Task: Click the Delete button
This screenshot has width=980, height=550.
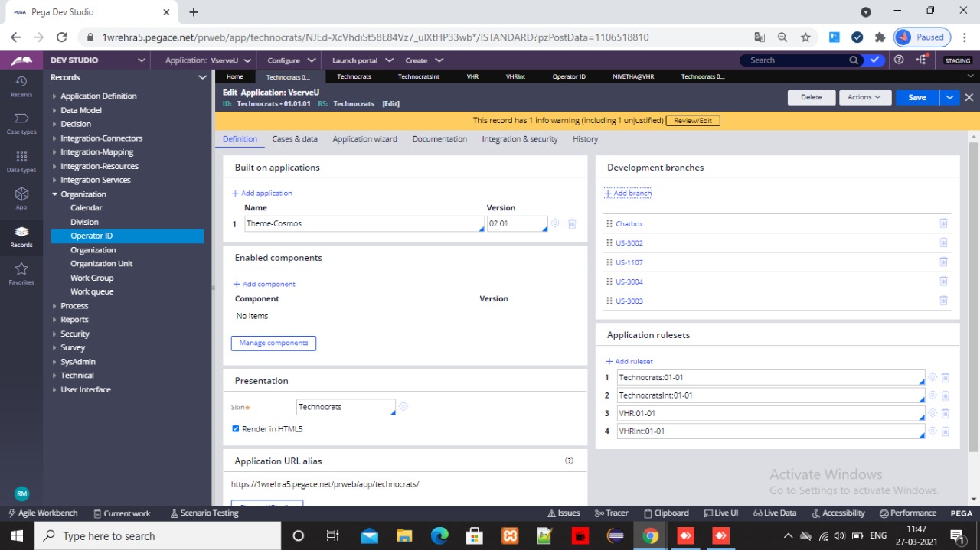Action: click(812, 97)
